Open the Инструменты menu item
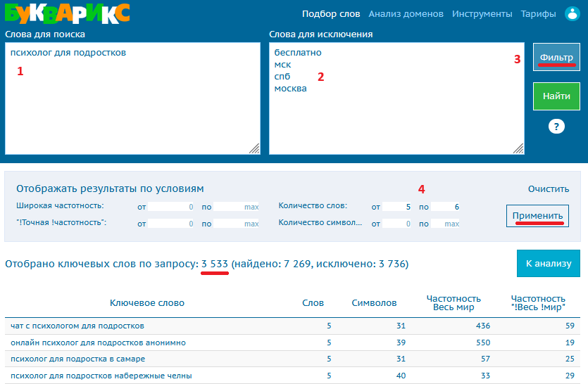The width and height of the screenshot is (588, 384). pyautogui.click(x=482, y=14)
